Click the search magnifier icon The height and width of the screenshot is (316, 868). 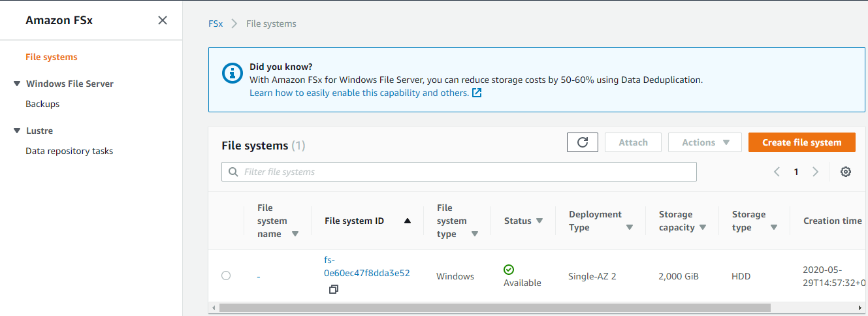click(x=234, y=172)
